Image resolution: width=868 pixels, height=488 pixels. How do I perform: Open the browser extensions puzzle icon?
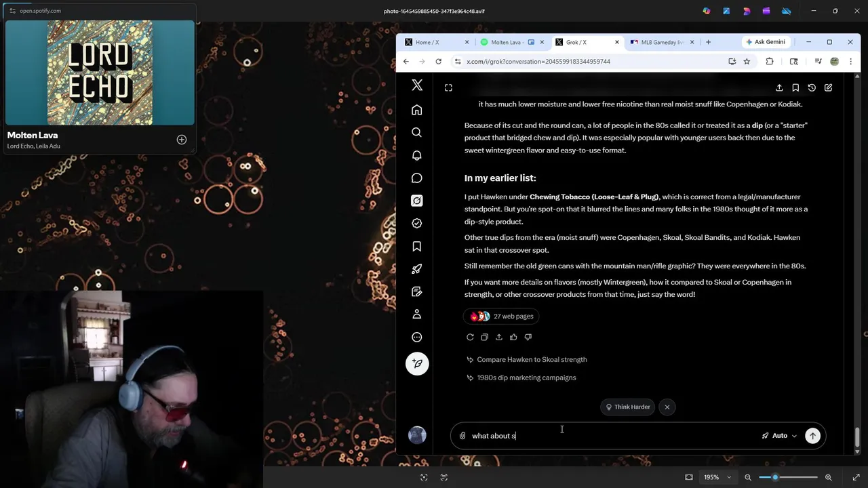pos(770,62)
